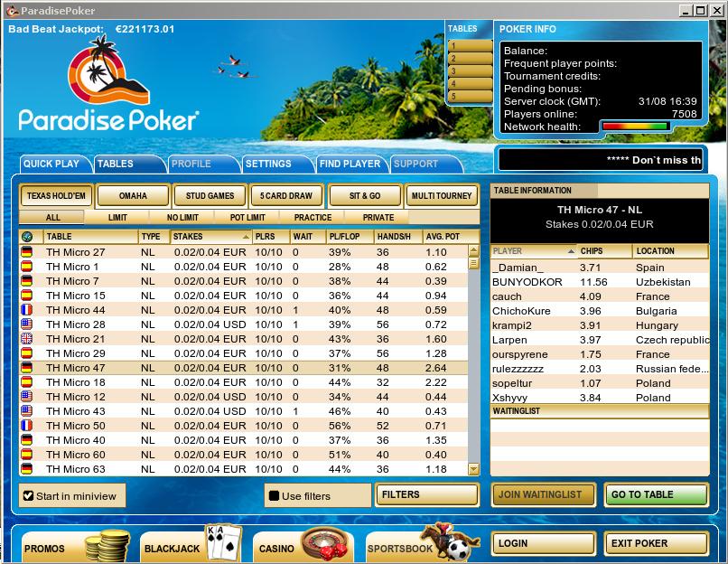Open the MULTI TOURNEY button
Image resolution: width=728 pixels, height=564 pixels.
[442, 195]
